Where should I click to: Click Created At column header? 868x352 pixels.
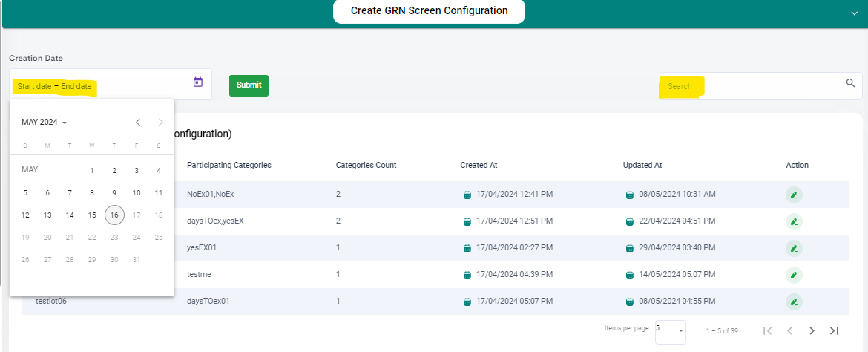479,165
